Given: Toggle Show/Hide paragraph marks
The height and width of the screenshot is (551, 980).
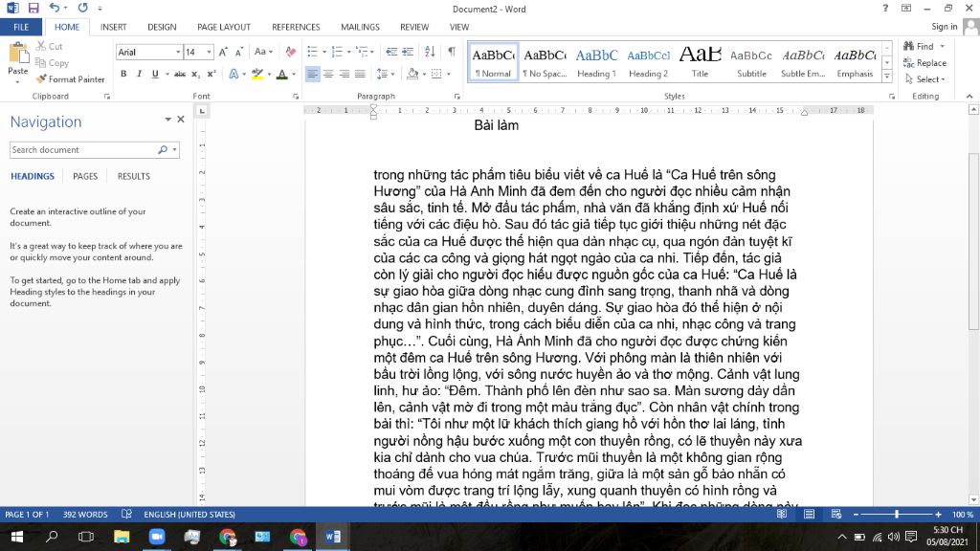Looking at the screenshot, I should [x=452, y=52].
